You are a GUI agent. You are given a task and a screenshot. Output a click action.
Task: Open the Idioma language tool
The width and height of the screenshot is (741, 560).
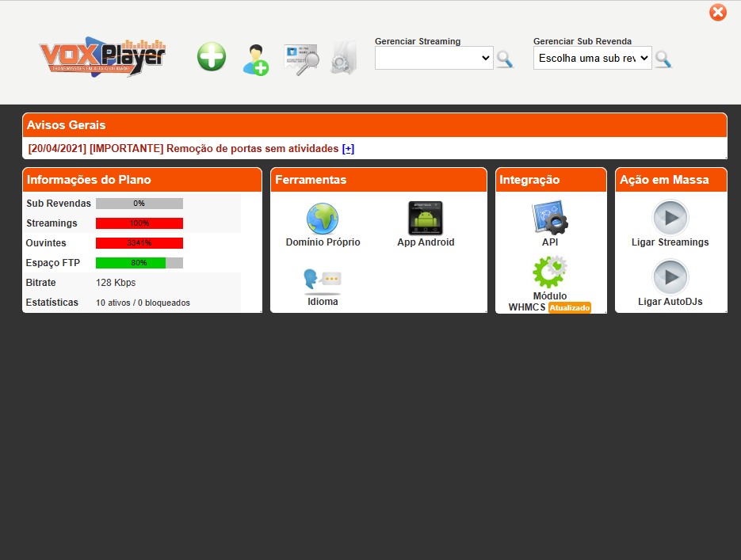pos(323,280)
